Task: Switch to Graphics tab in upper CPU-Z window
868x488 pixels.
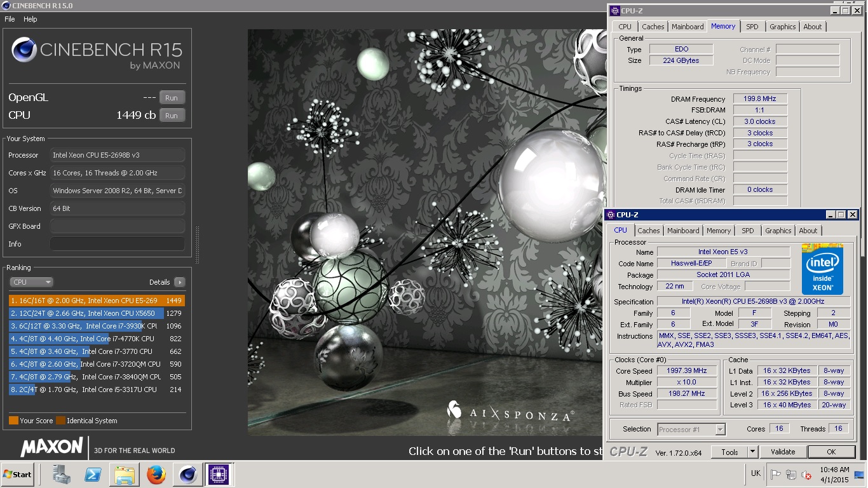Action: 782,27
